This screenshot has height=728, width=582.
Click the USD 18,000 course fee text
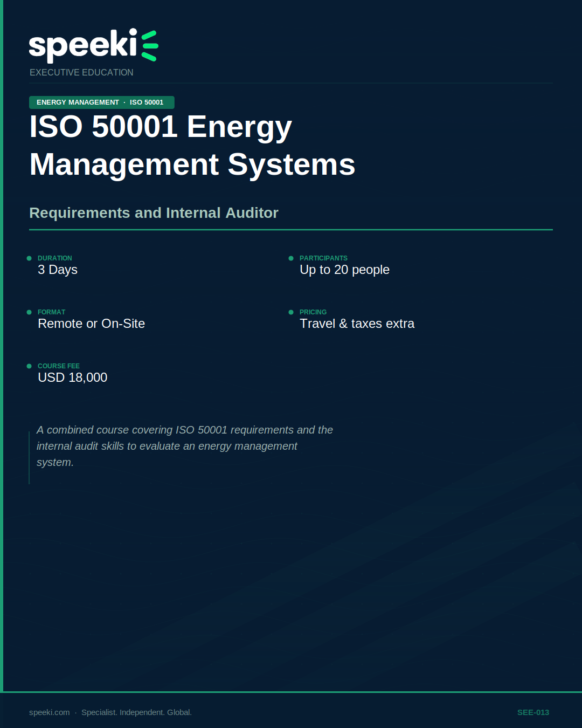point(72,377)
